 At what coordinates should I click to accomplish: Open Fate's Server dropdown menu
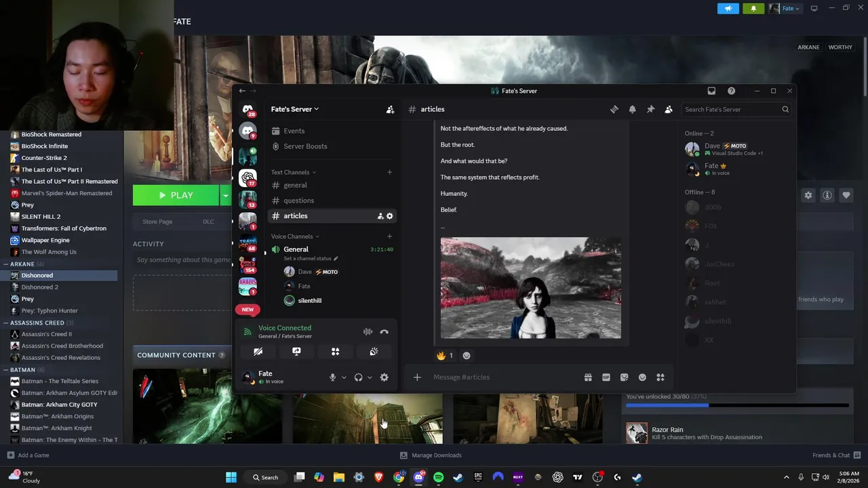[x=295, y=109]
